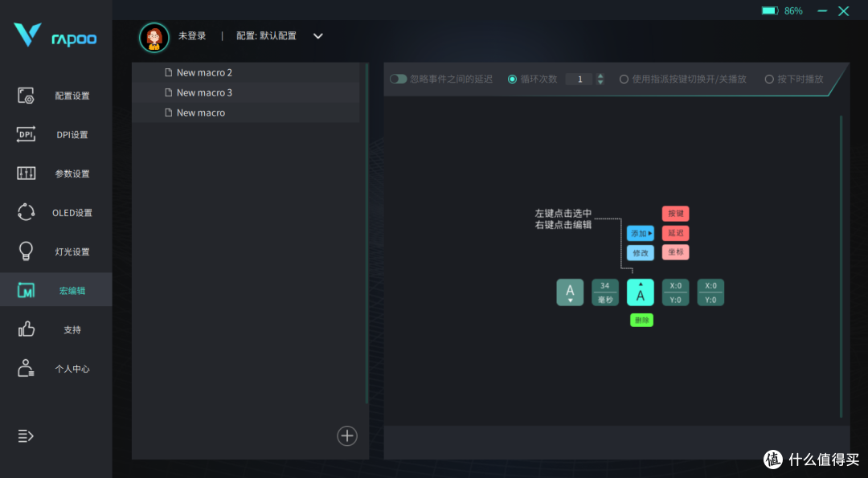Screen dimensions: 868x478
Task: Click file icon beside New macro 3
Action: [168, 92]
